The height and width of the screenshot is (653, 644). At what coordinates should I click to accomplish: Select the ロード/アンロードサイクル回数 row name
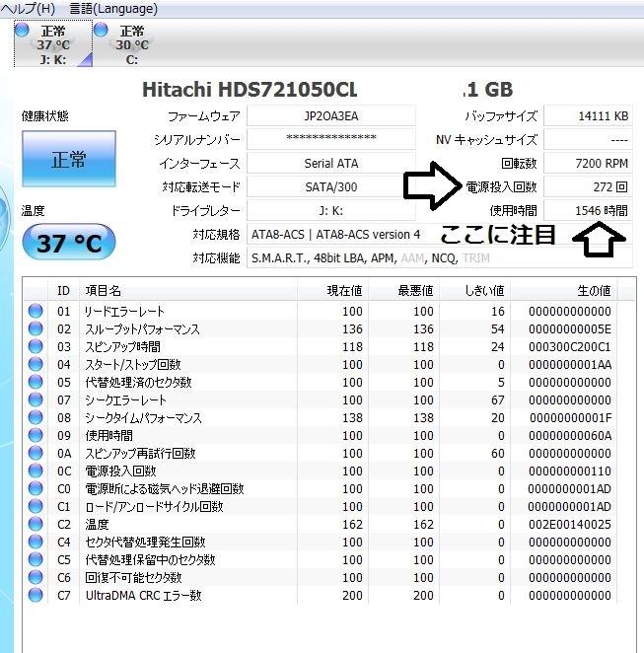tap(154, 506)
